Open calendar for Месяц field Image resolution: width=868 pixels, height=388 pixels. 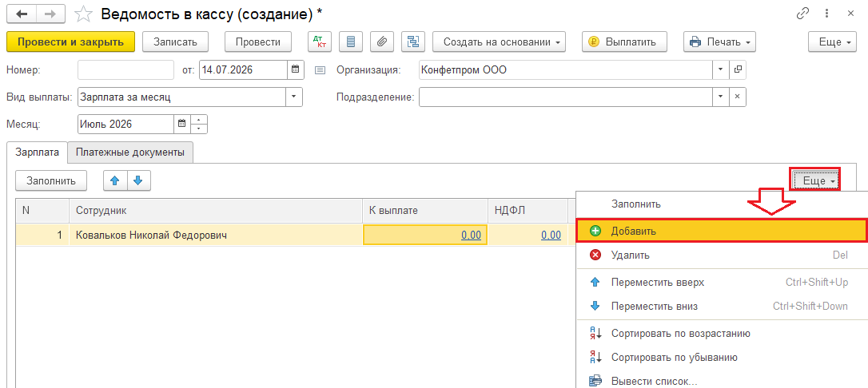181,124
